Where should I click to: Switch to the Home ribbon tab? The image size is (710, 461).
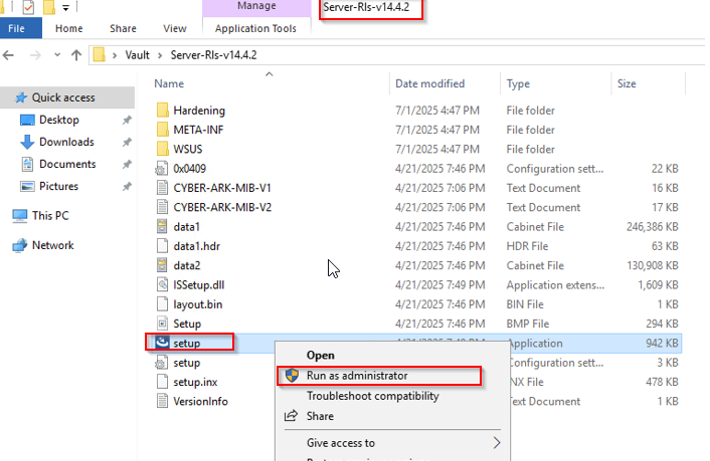69,29
